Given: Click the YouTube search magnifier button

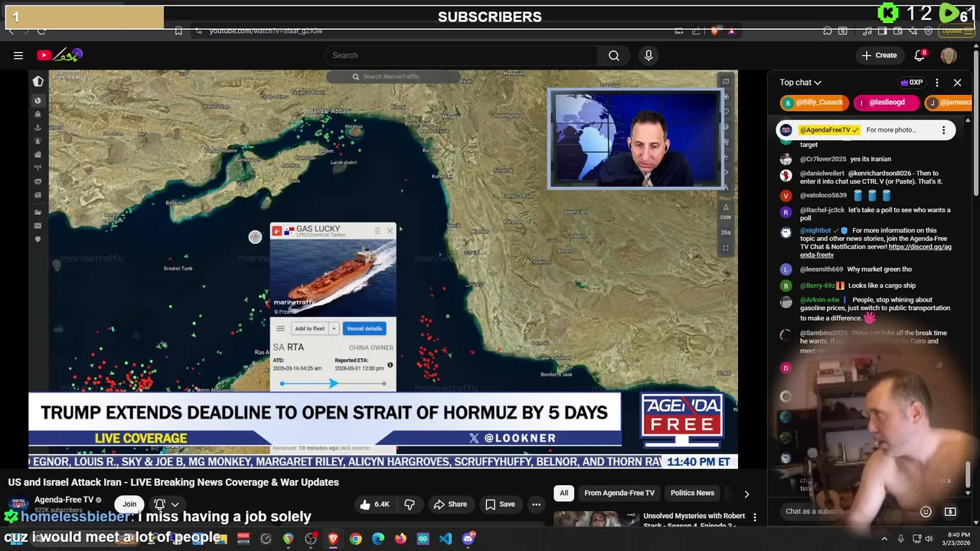Looking at the screenshot, I should (x=614, y=55).
